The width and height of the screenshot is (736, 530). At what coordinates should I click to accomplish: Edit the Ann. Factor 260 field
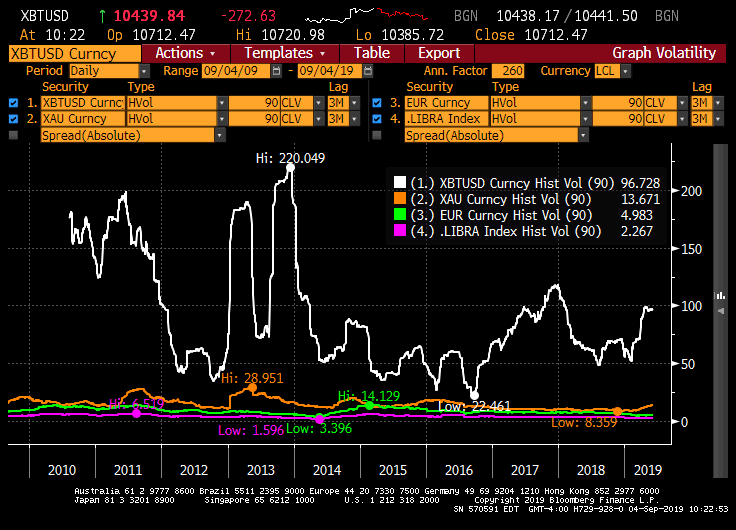click(x=508, y=71)
